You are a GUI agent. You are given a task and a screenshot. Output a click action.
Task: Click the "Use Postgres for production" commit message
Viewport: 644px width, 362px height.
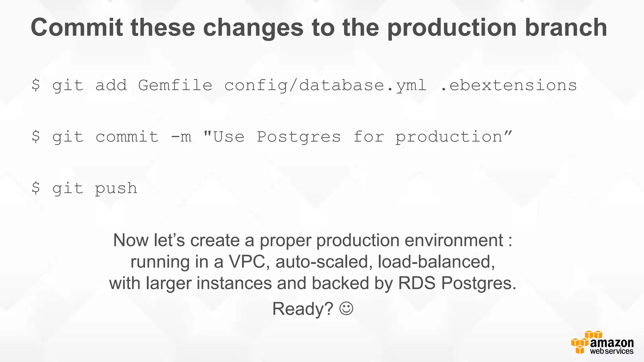tap(358, 137)
